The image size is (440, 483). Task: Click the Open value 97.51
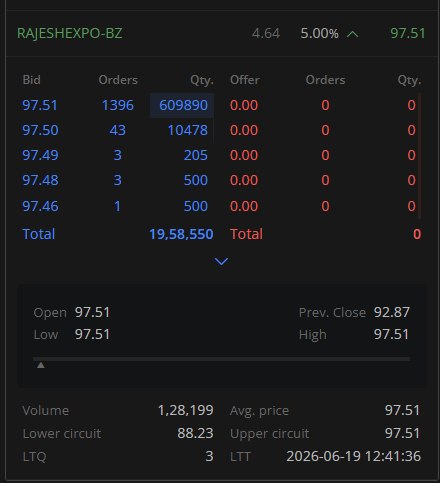(92, 312)
